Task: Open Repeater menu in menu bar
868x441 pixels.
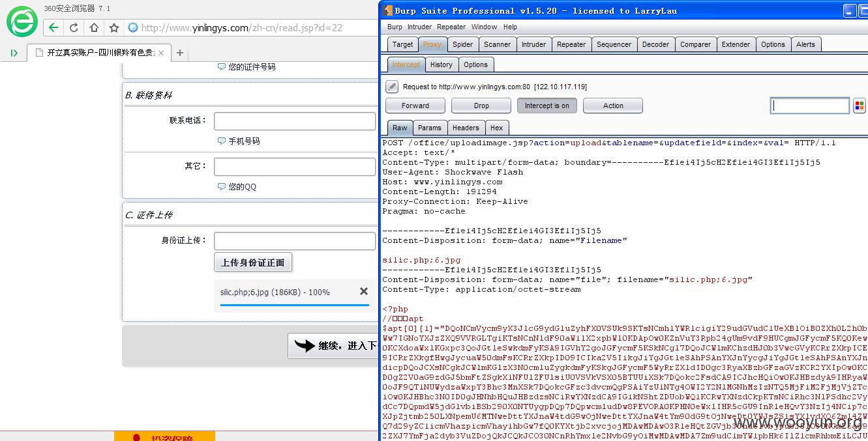Action: 451,27
